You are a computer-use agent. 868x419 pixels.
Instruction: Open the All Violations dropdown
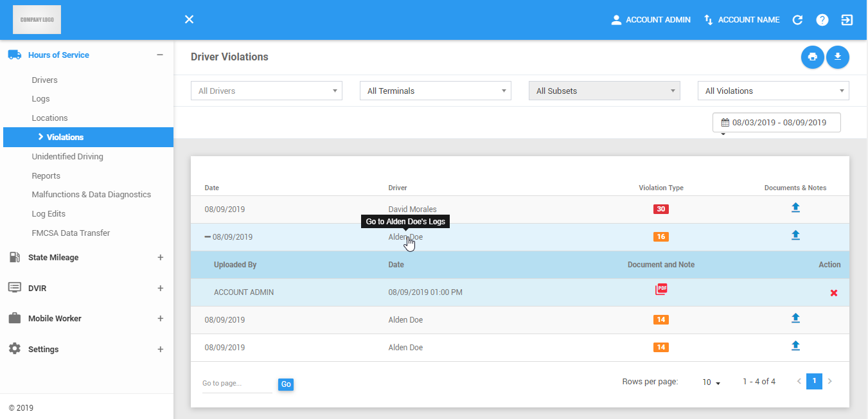click(x=774, y=91)
